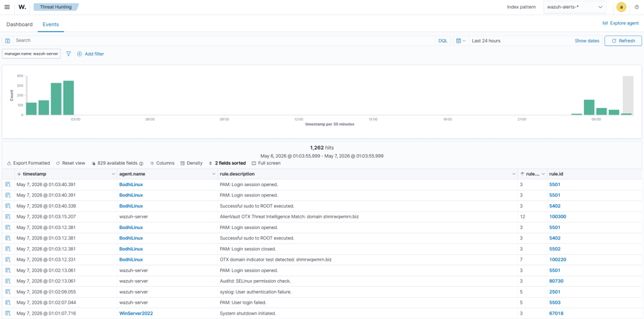Inspect the AlienVault OTX alert row details
Viewport: 644px width, 319px height.
point(8,217)
